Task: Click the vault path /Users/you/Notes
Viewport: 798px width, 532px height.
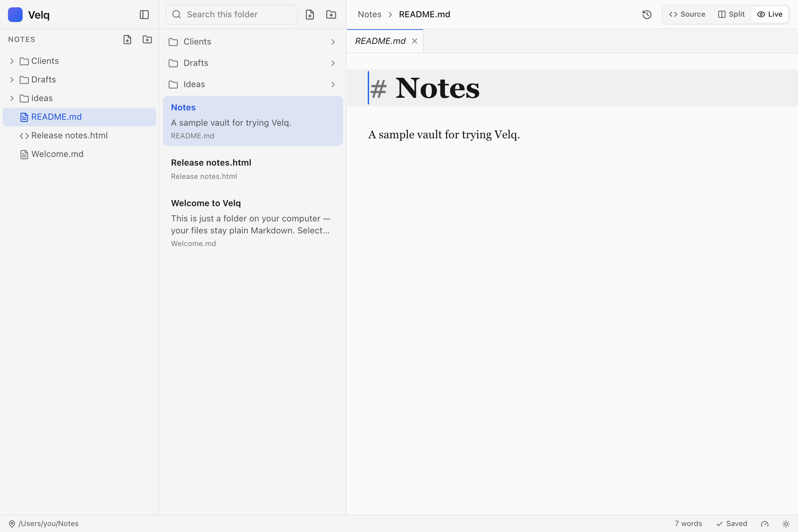Action: [49, 523]
